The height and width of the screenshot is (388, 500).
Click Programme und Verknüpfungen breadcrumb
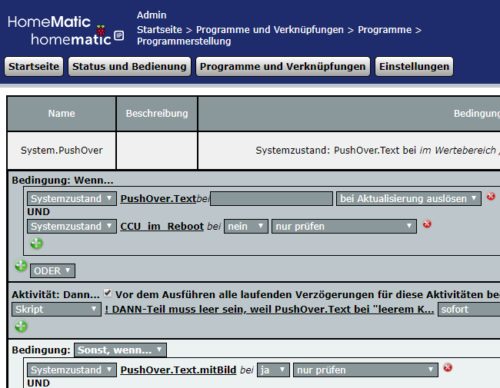[270, 30]
